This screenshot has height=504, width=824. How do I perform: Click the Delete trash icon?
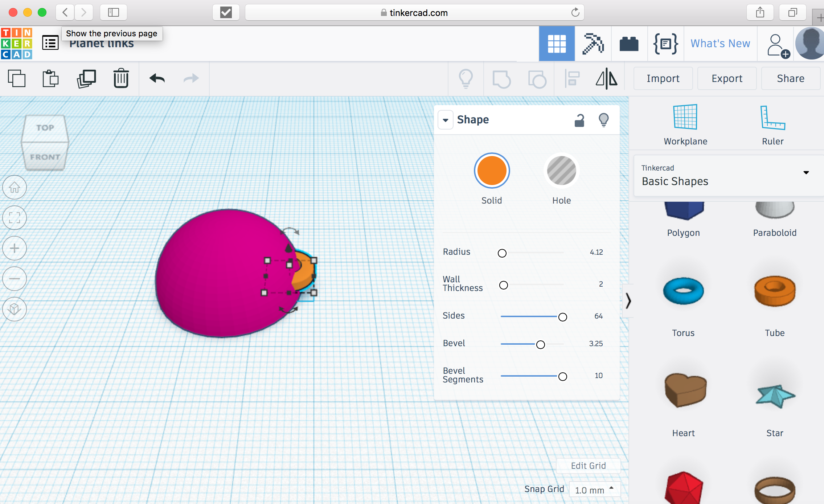tap(121, 78)
